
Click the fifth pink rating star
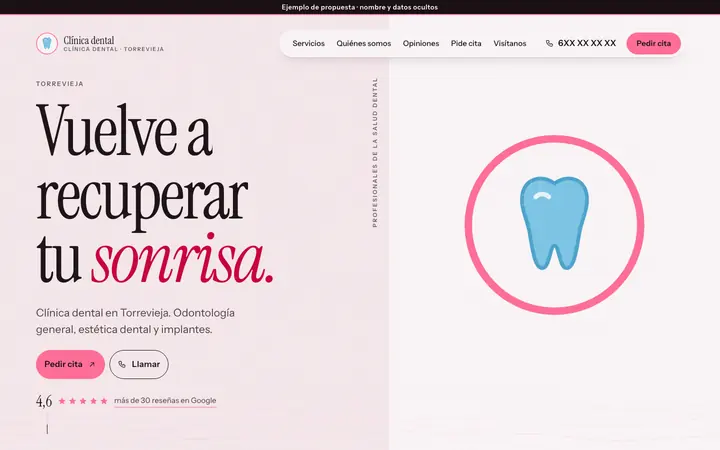click(x=104, y=401)
